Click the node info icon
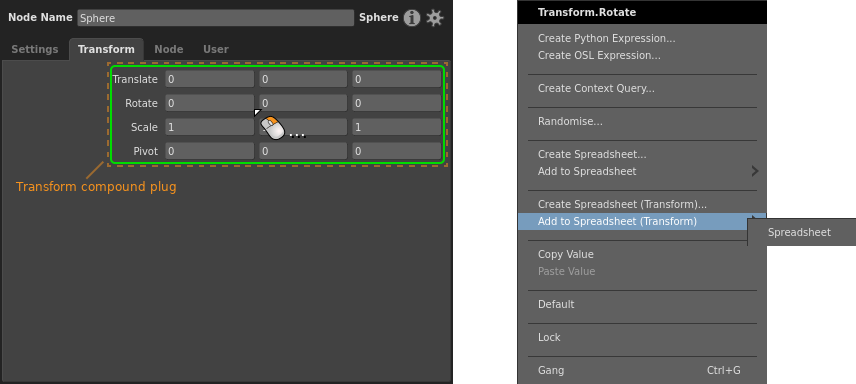This screenshot has width=856, height=384. [x=412, y=18]
